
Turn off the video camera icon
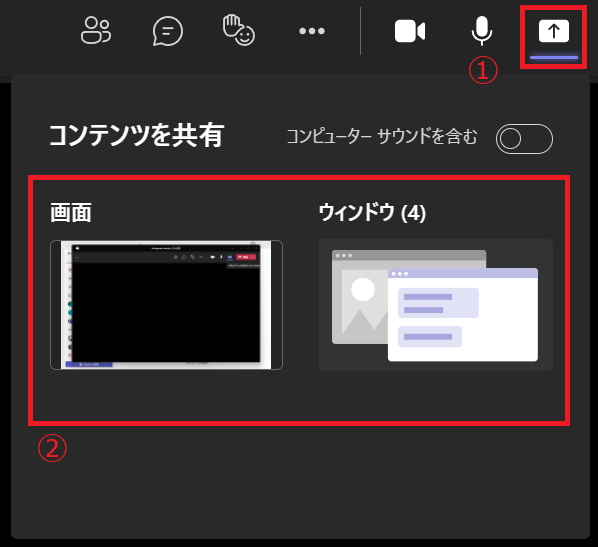410,31
